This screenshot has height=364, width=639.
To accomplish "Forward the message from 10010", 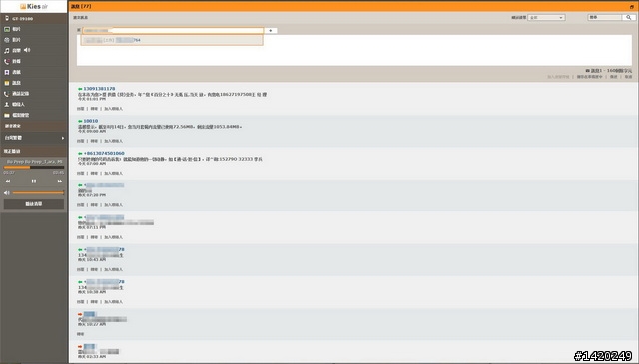I will (x=94, y=141).
